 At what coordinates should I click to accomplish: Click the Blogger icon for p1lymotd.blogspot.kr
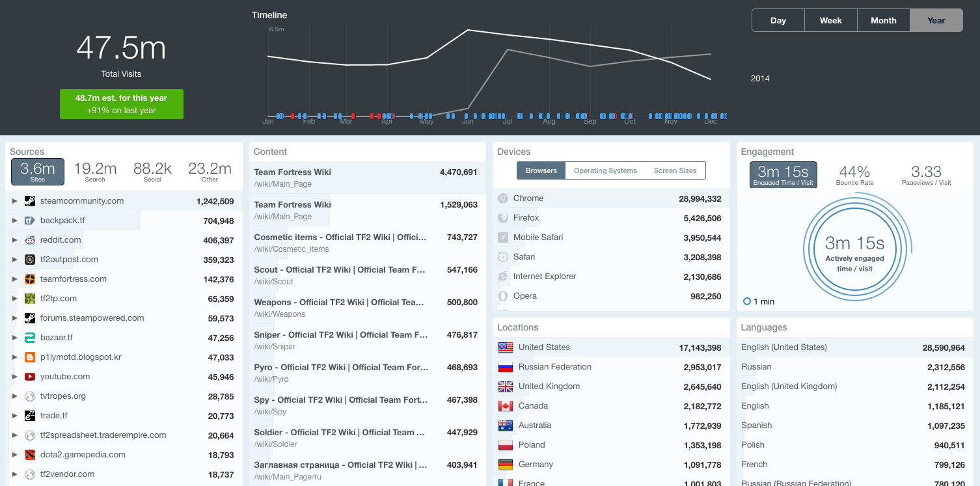pos(30,357)
